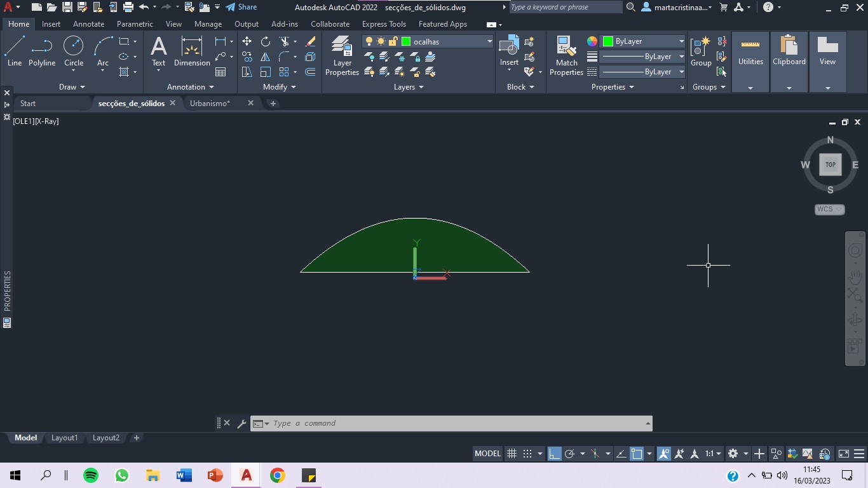
Task: Click the X-Ray visual style label
Action: pyautogui.click(x=47, y=121)
